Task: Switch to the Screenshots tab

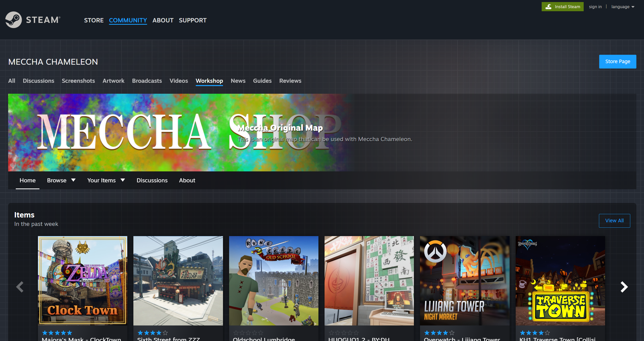Action: pyautogui.click(x=78, y=81)
